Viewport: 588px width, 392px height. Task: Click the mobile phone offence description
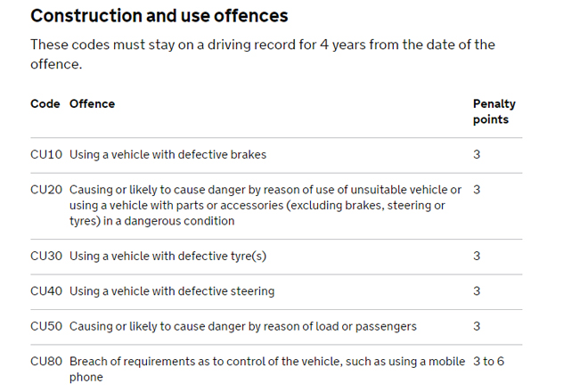(x=267, y=369)
